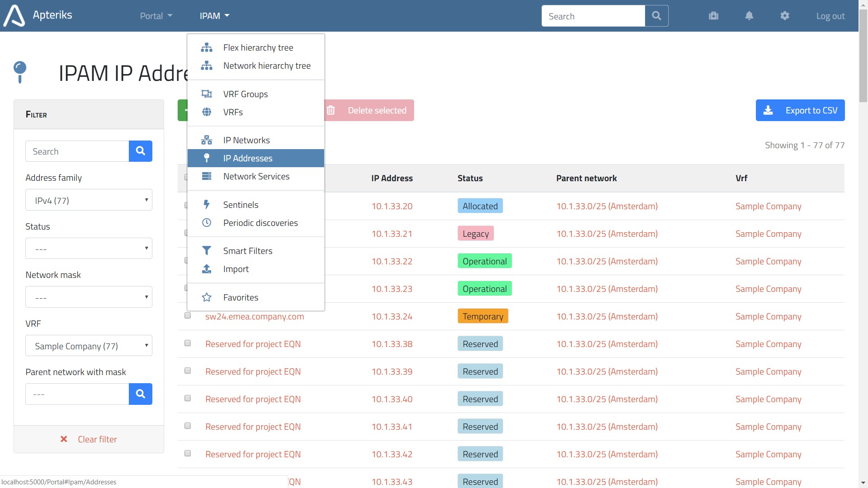Viewport: 868px width, 488px height.
Task: Open Favorites star menu entry
Action: coord(241,297)
